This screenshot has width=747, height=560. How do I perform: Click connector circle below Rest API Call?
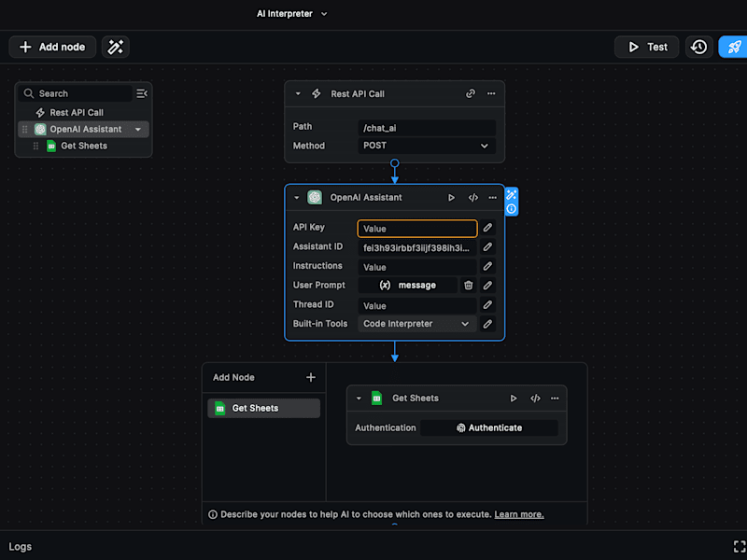point(394,163)
